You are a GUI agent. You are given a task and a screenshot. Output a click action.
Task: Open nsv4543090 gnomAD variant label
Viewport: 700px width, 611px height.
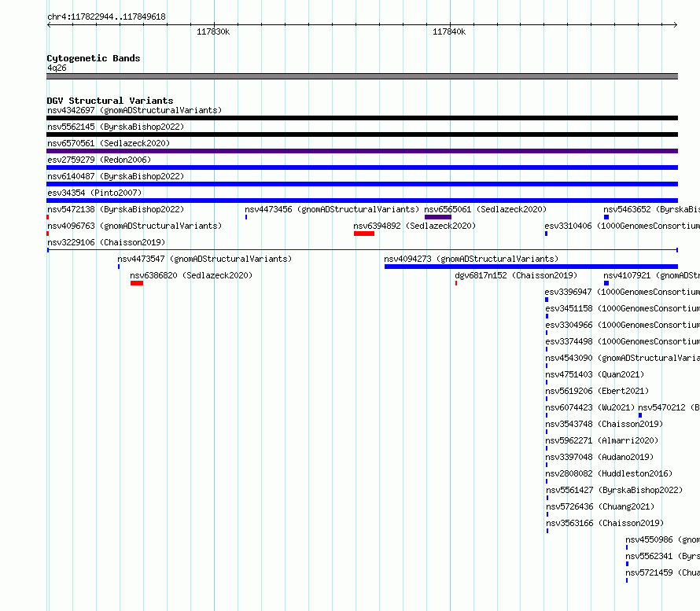point(622,358)
